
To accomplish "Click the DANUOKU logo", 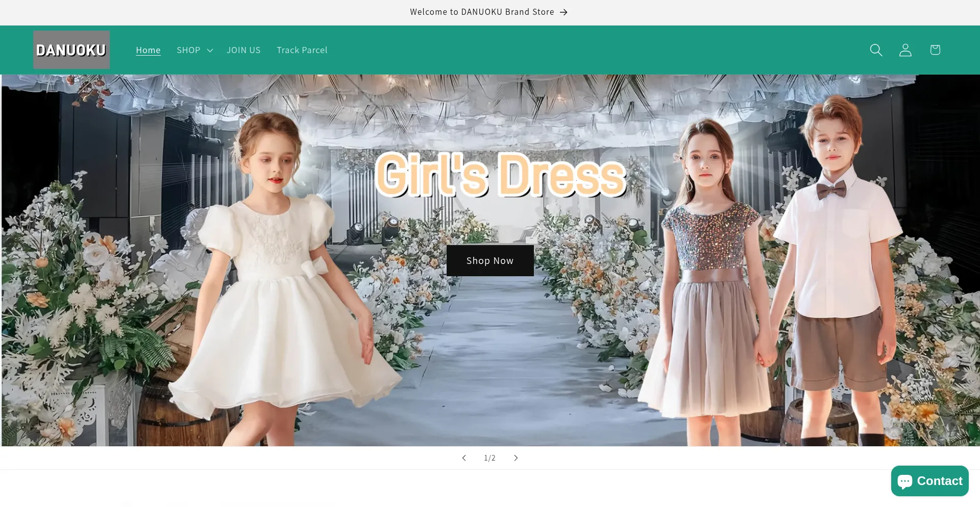I will pyautogui.click(x=71, y=50).
